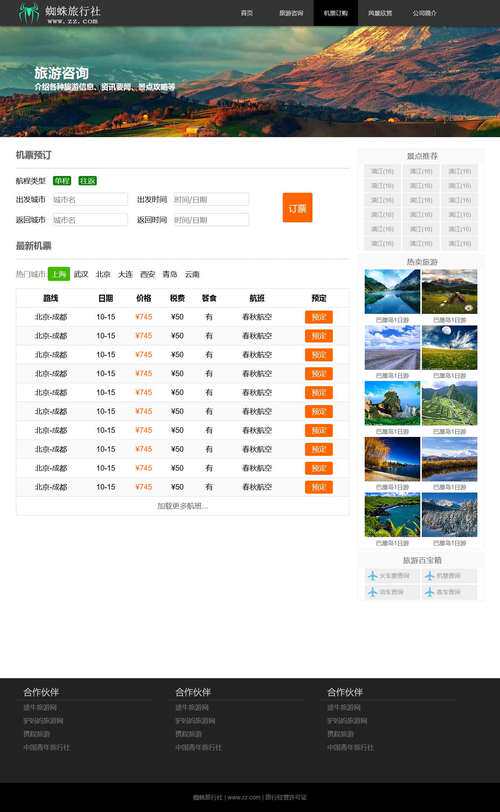
Task: Open the mountain lake reflection tour thumbnail
Action: pyautogui.click(x=392, y=291)
